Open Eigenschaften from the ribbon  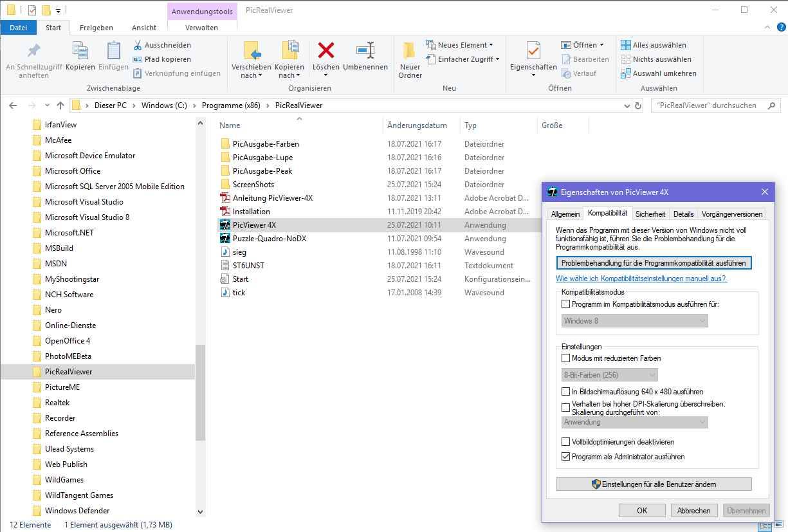[533, 60]
